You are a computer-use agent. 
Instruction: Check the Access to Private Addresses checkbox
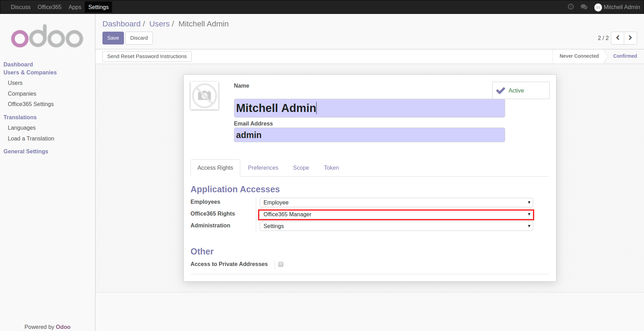[x=281, y=264]
